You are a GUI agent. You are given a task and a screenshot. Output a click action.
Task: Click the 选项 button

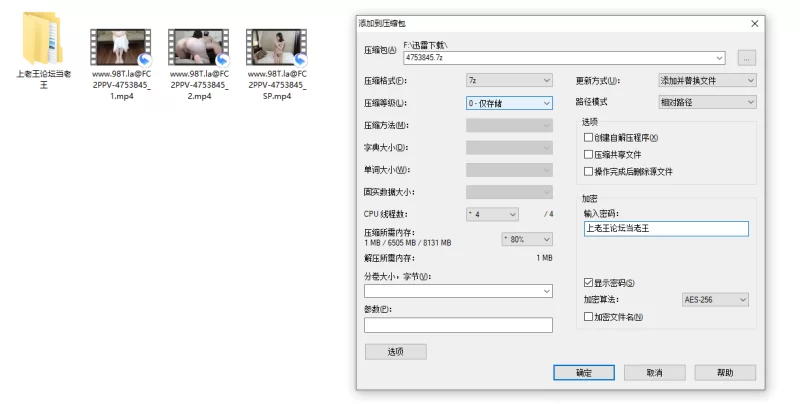click(x=395, y=352)
